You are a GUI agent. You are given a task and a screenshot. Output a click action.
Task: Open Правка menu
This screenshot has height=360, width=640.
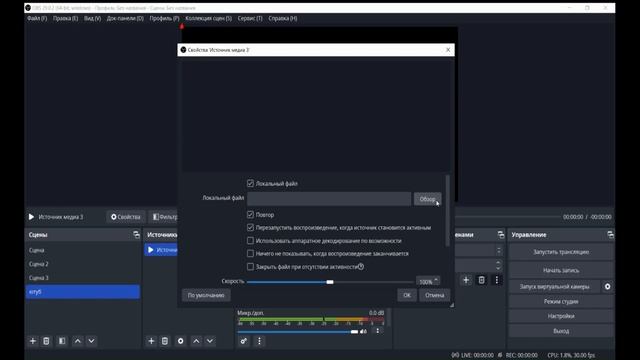pos(65,18)
